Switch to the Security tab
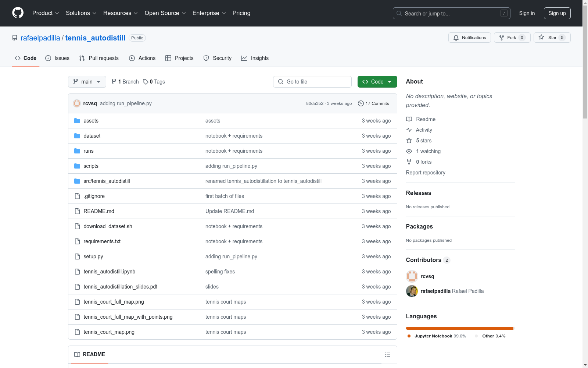The width and height of the screenshot is (588, 368). (218, 58)
